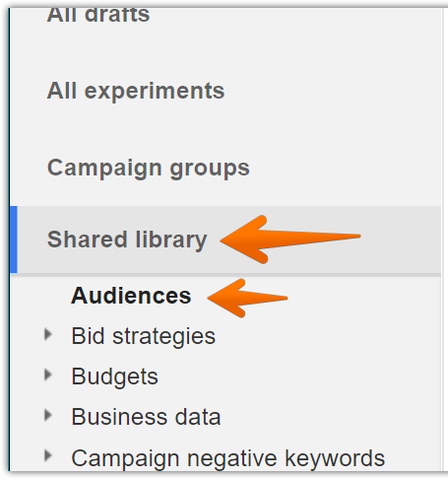Click the Shared library heading text
Viewport: 448px width, 479px height.
click(x=127, y=239)
